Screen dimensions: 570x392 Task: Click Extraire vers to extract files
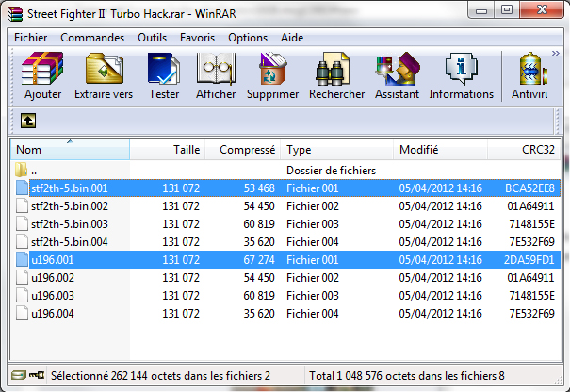tap(104, 75)
